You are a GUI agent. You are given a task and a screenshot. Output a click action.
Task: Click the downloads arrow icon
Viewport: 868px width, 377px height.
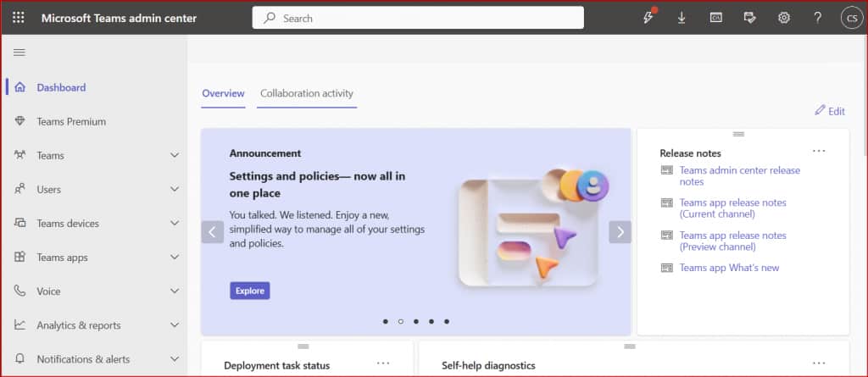point(682,18)
